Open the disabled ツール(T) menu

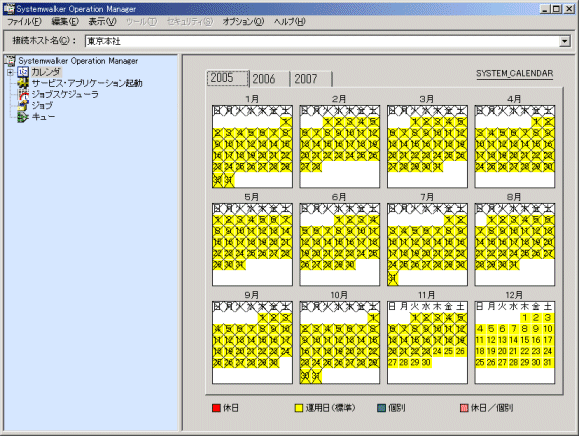[141, 21]
